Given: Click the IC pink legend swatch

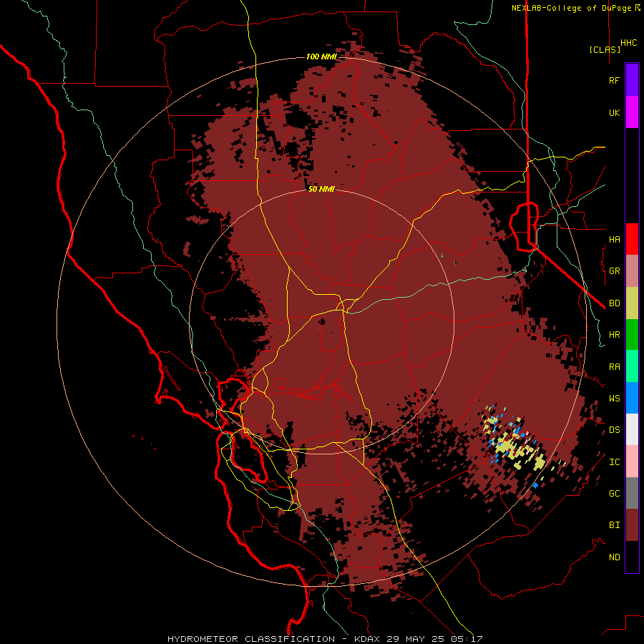Looking at the screenshot, I should tap(632, 462).
